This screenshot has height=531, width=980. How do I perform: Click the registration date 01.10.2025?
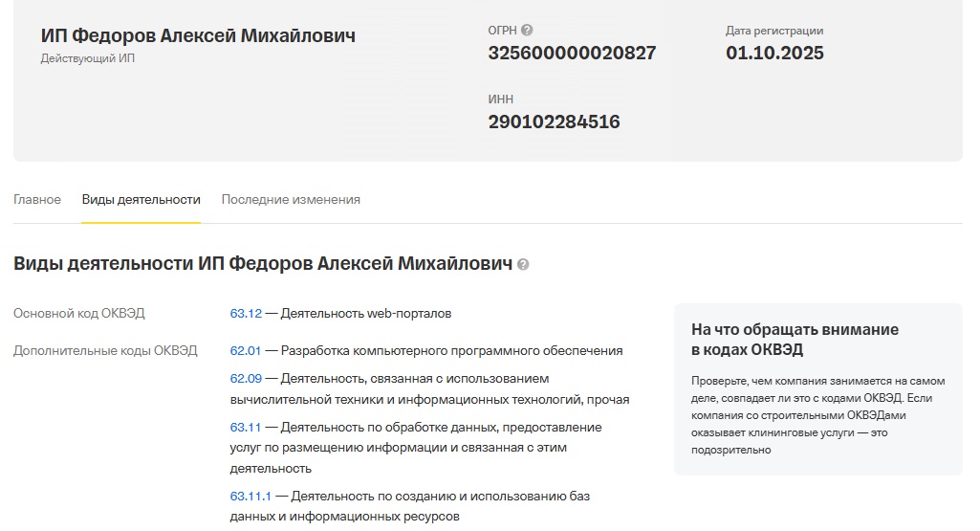pos(774,54)
